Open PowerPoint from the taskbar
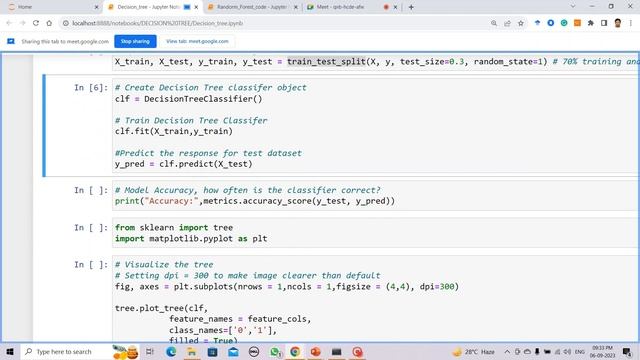Image resolution: width=640 pixels, height=360 pixels. 316,351
